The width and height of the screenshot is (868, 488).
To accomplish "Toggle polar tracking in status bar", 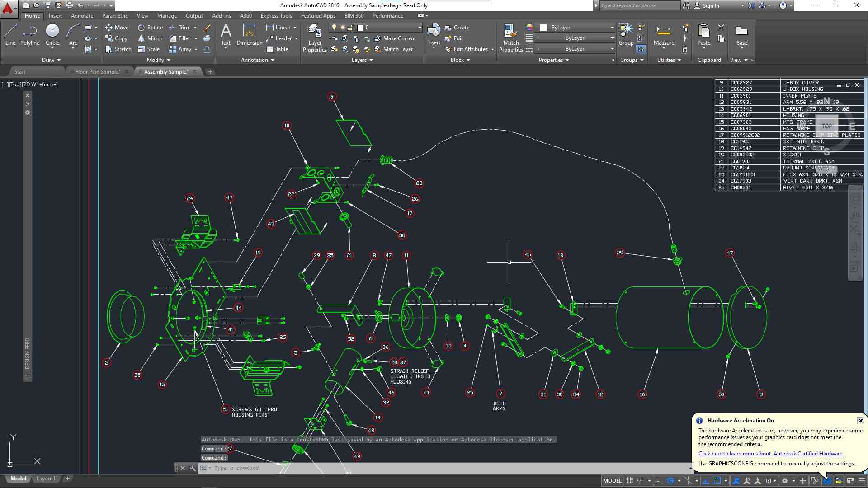I will (x=671, y=481).
